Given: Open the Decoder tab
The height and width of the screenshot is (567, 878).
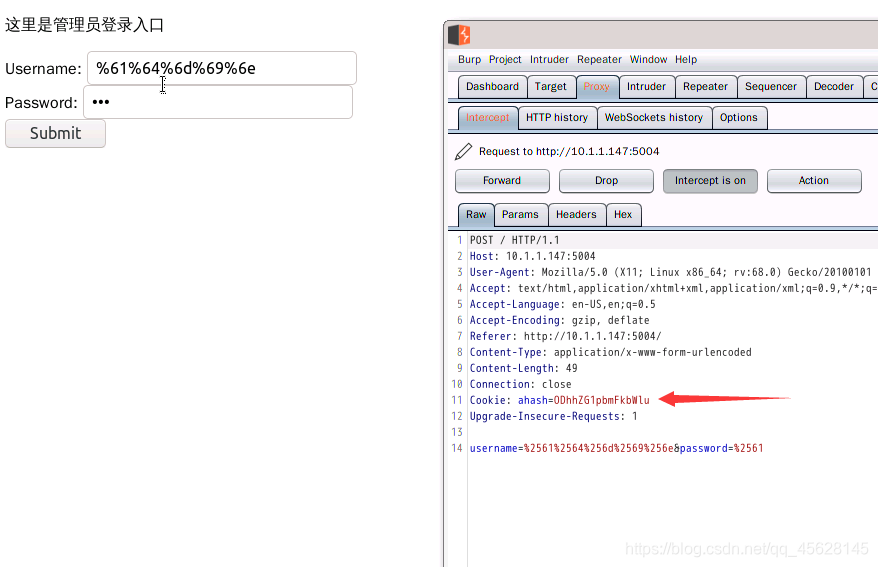Looking at the screenshot, I should [x=834, y=87].
